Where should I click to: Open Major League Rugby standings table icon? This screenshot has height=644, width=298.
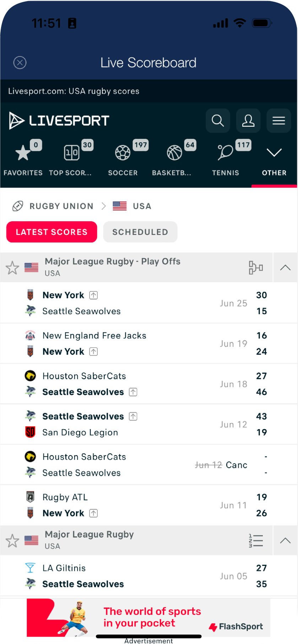(256, 540)
